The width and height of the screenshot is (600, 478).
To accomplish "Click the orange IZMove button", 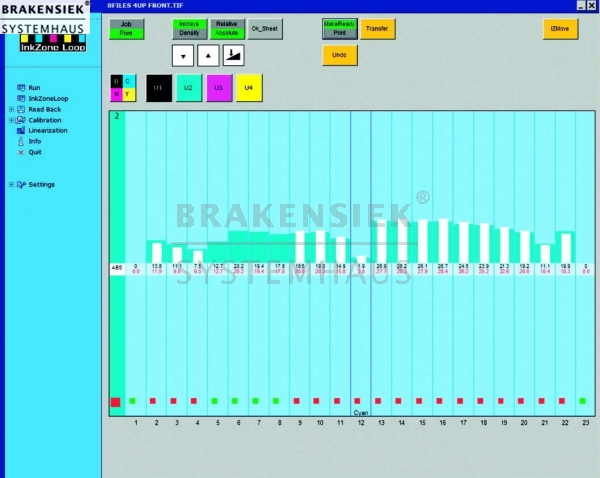I will coord(560,29).
